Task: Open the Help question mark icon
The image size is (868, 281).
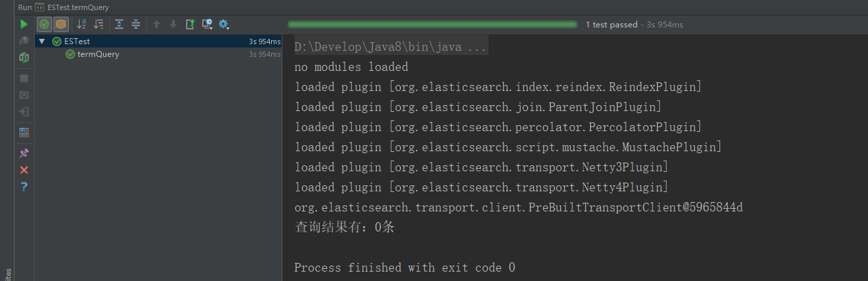Action: point(24,187)
